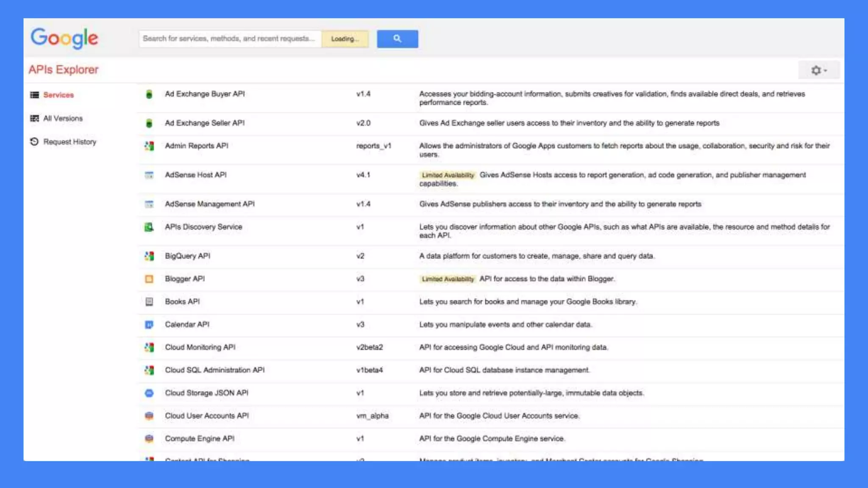Image resolution: width=868 pixels, height=488 pixels.
Task: Open All Versions in the sidebar
Action: coord(63,118)
